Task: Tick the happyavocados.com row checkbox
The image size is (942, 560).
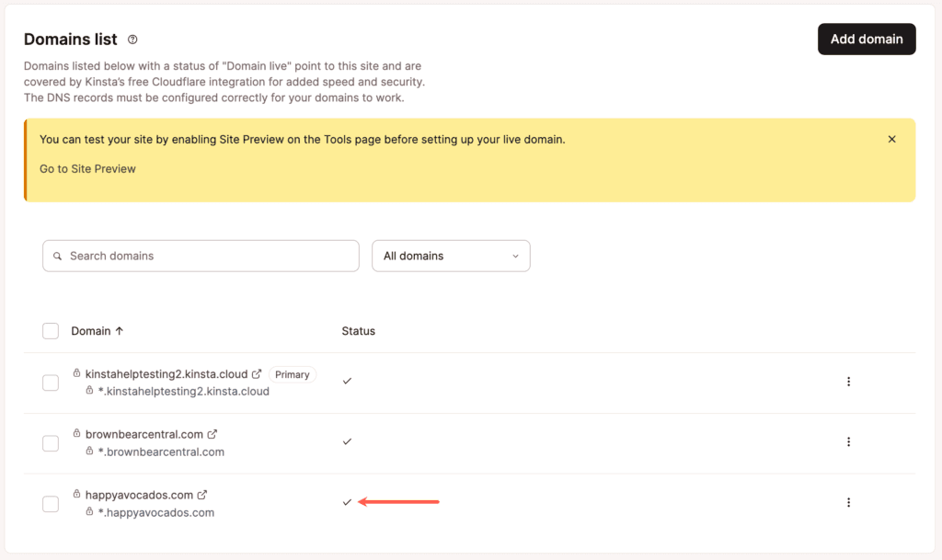Action: [x=51, y=504]
